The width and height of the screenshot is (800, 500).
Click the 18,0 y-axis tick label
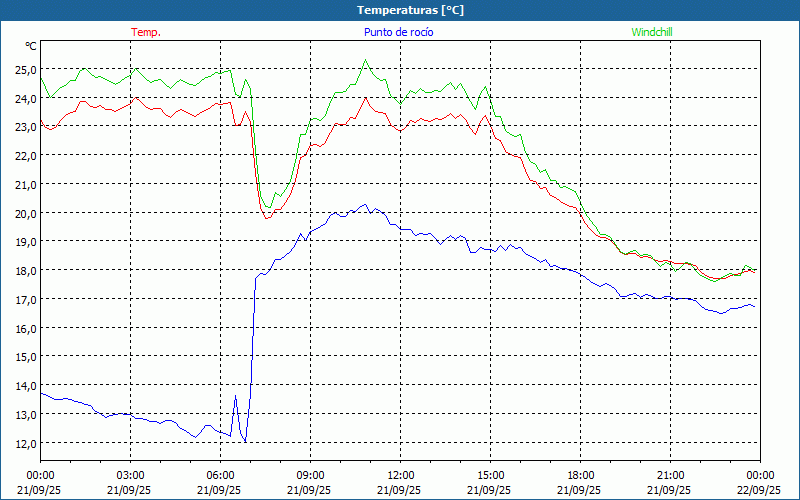[25, 271]
